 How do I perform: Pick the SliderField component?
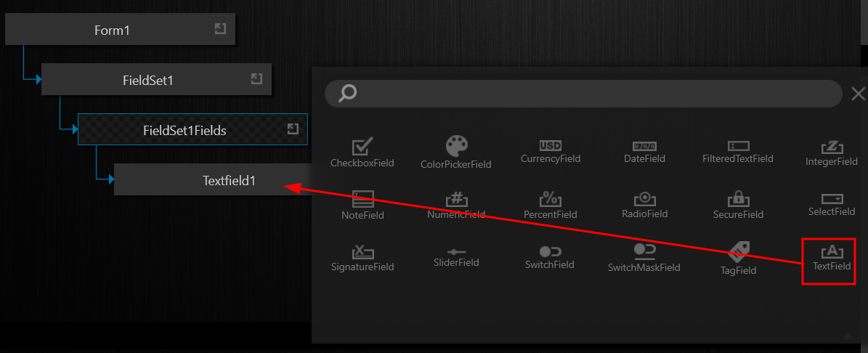(456, 258)
